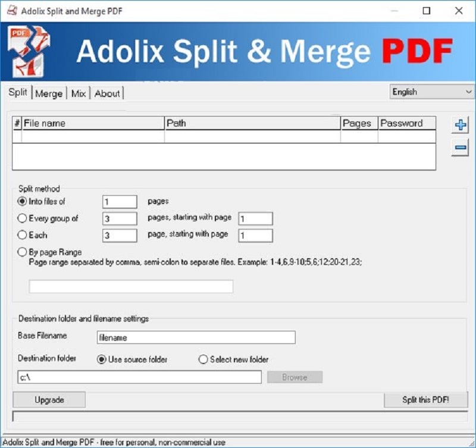Click the page range text box
Viewport: 476px width, 448px height.
[131, 287]
